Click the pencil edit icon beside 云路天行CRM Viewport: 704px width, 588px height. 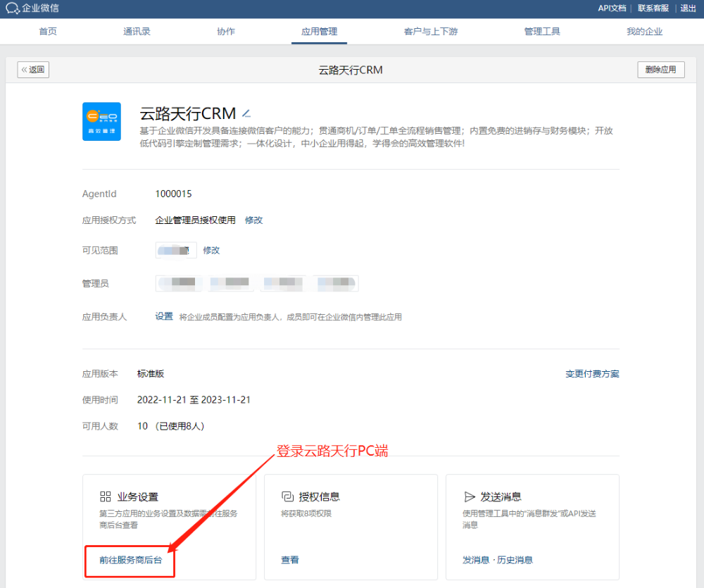246,113
